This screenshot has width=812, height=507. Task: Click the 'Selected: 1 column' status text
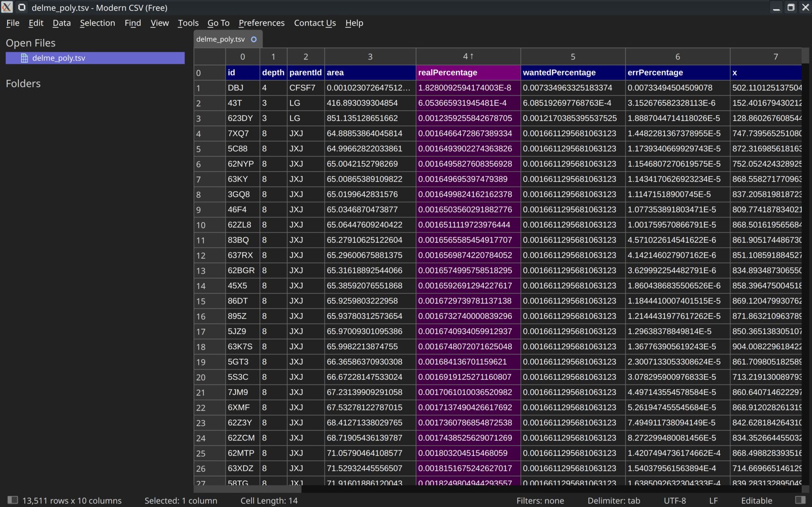pos(181,501)
